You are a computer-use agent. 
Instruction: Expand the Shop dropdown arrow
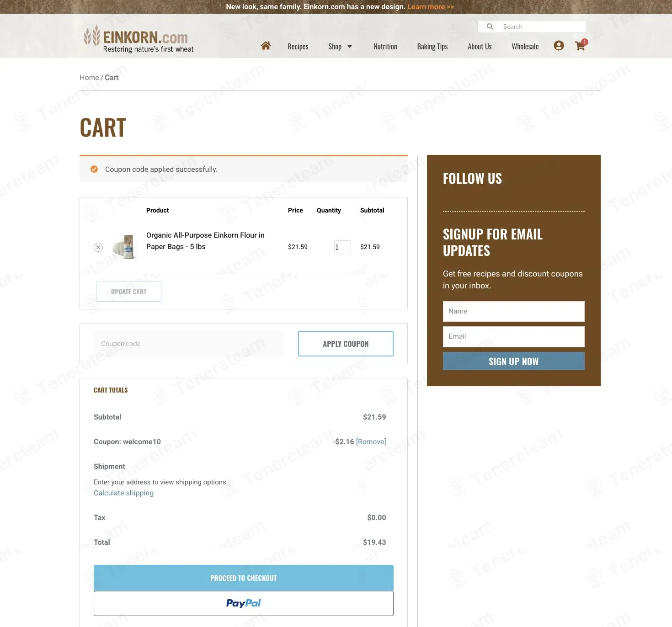(x=350, y=47)
